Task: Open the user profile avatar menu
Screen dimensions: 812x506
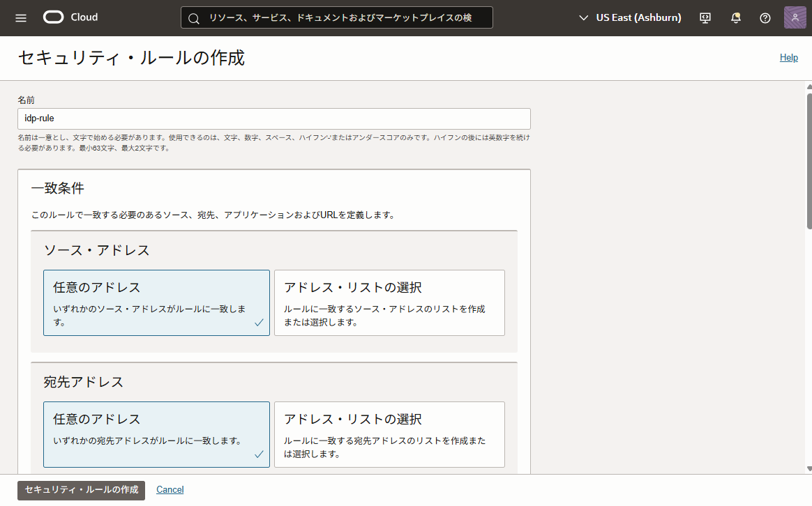Action: click(x=795, y=18)
